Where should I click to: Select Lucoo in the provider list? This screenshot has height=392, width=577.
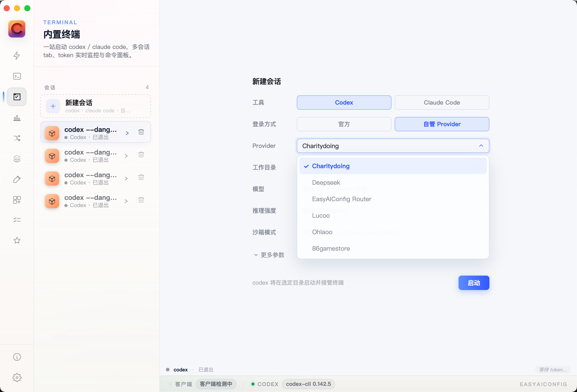click(393, 216)
